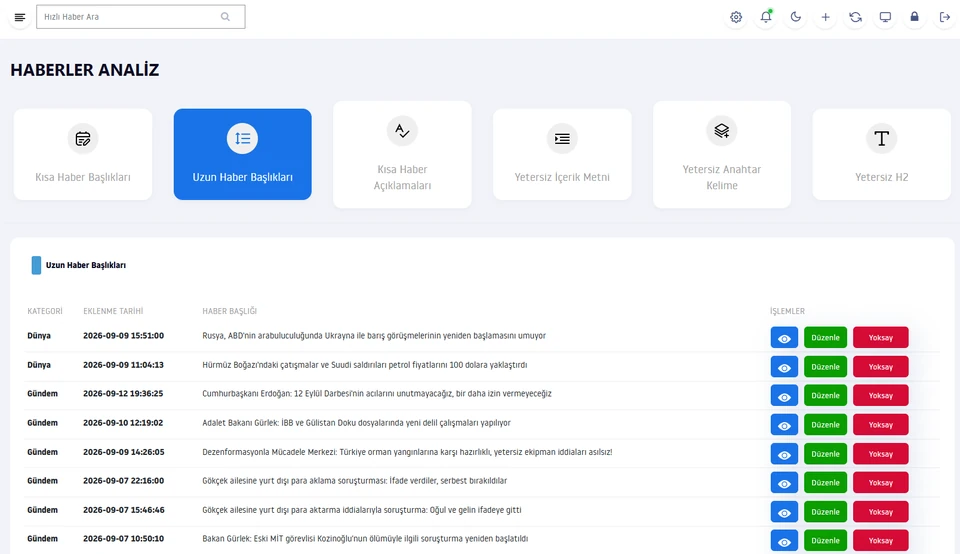
Task: Click the İŞLEMLER column header
Action: [x=787, y=311]
